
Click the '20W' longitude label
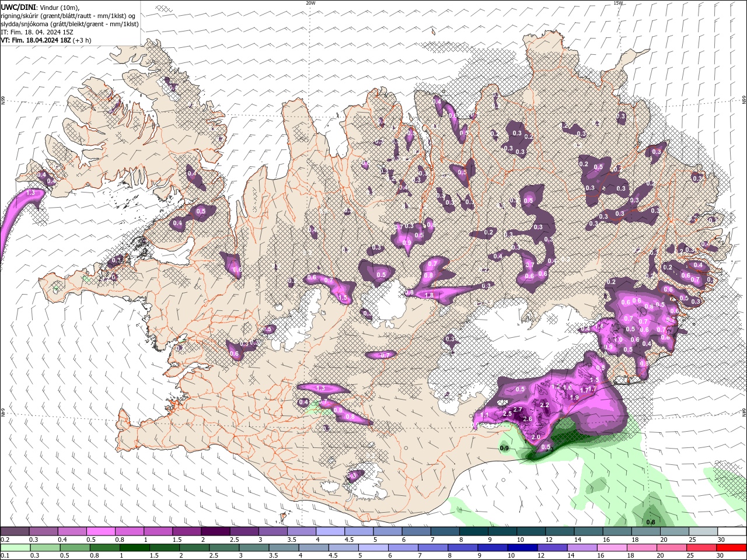click(310, 3)
